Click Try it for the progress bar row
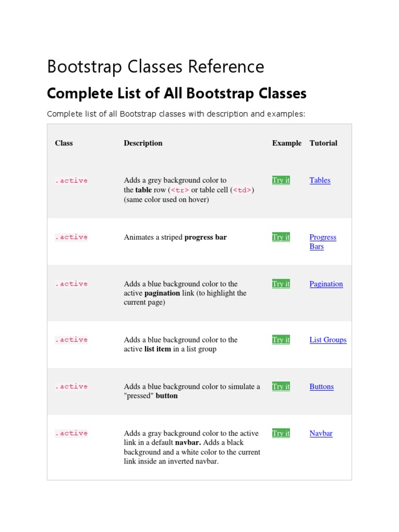399x532 pixels. coord(281,237)
